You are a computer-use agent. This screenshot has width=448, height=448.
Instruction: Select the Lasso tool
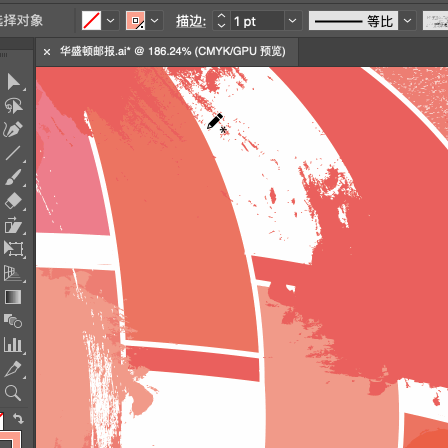(x=13, y=106)
